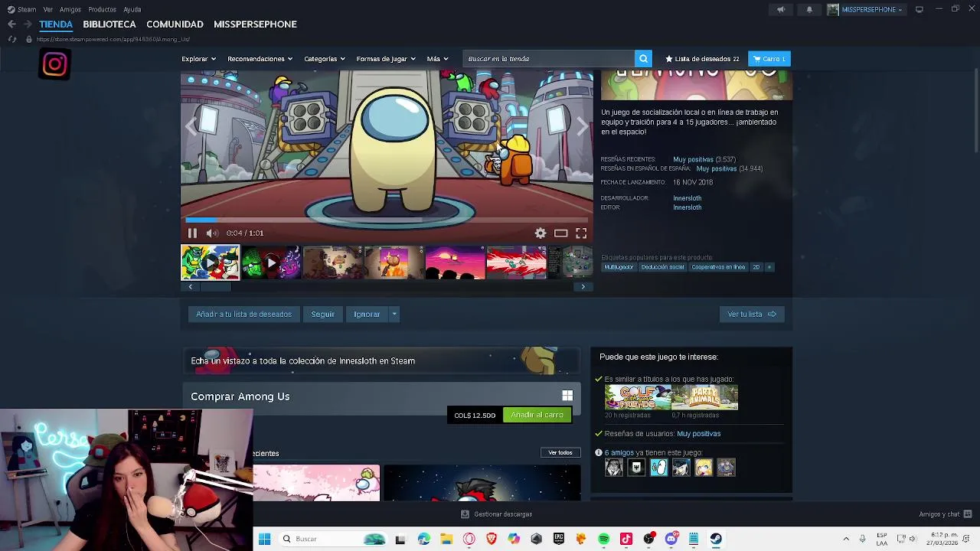Image resolution: width=980 pixels, height=551 pixels.
Task: Open the Ayuda menu
Action: pyautogui.click(x=132, y=9)
